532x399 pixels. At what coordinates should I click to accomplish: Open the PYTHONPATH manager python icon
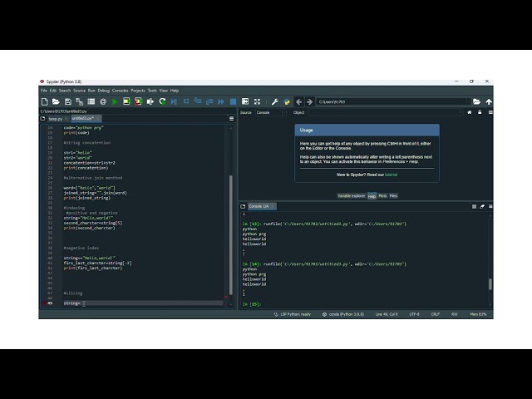287,101
